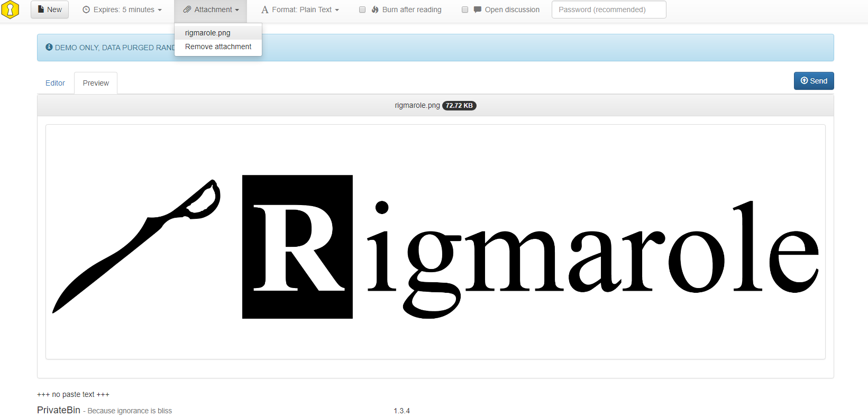Click the '+++ no paste text +++' line
This screenshot has height=417, width=868.
click(x=73, y=394)
